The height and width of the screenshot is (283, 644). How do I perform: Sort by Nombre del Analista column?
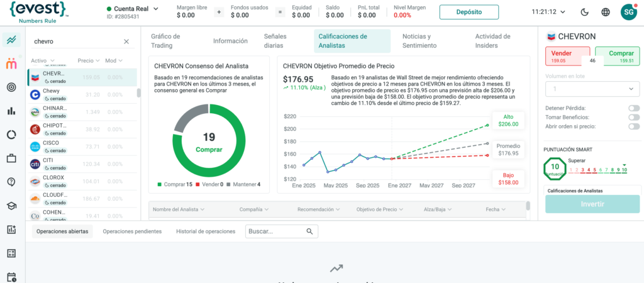click(x=179, y=209)
